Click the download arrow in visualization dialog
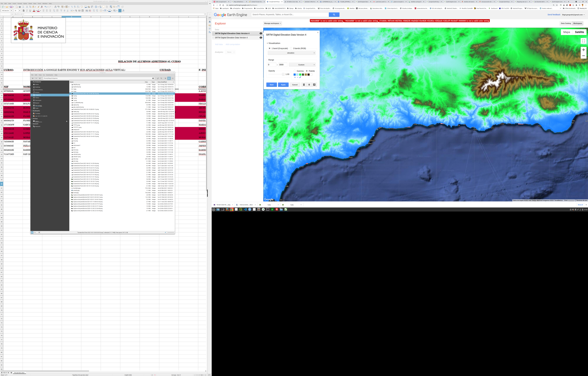Screen dimensions: 588x376 click(309, 85)
